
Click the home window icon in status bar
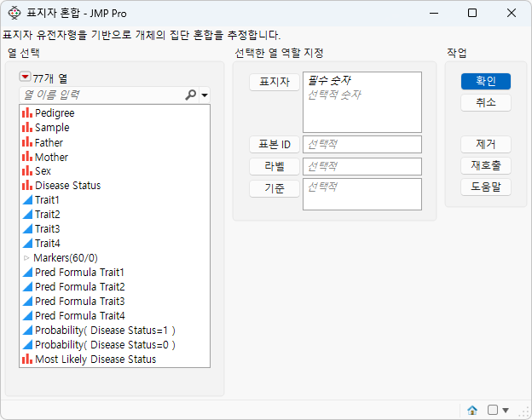coord(472,410)
